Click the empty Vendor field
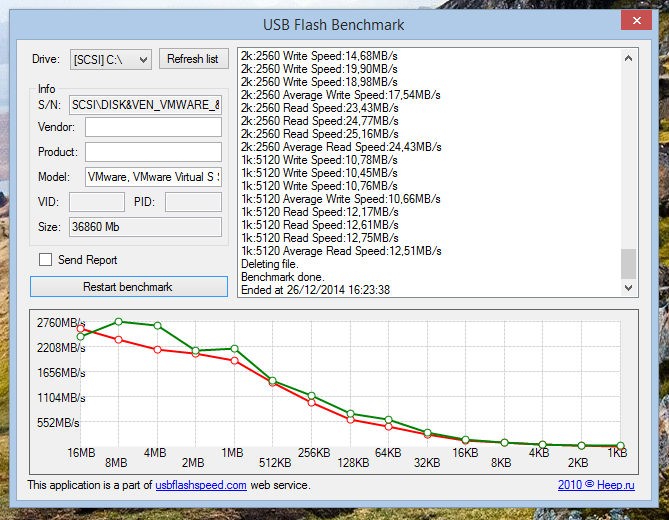Screen dimensions: 669x520 [x=153, y=127]
